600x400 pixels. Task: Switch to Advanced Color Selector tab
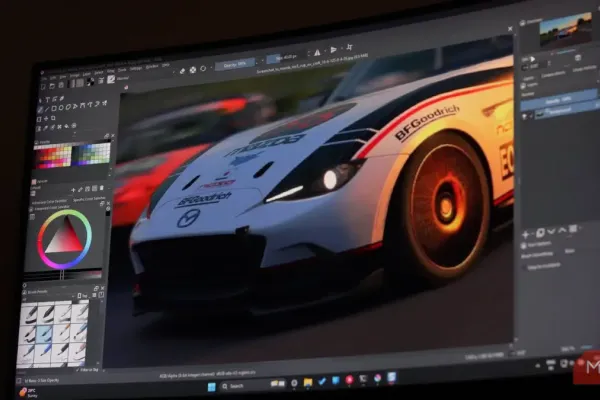pos(49,201)
